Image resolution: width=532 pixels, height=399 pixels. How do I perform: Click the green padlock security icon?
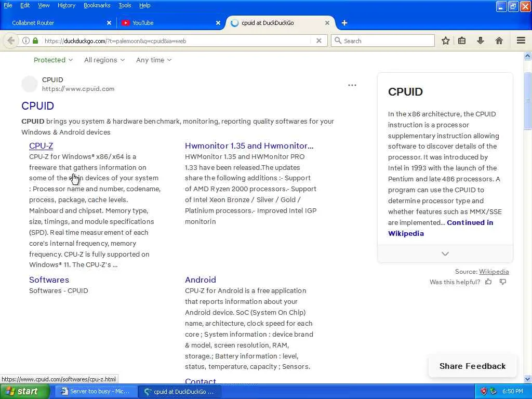(35, 41)
